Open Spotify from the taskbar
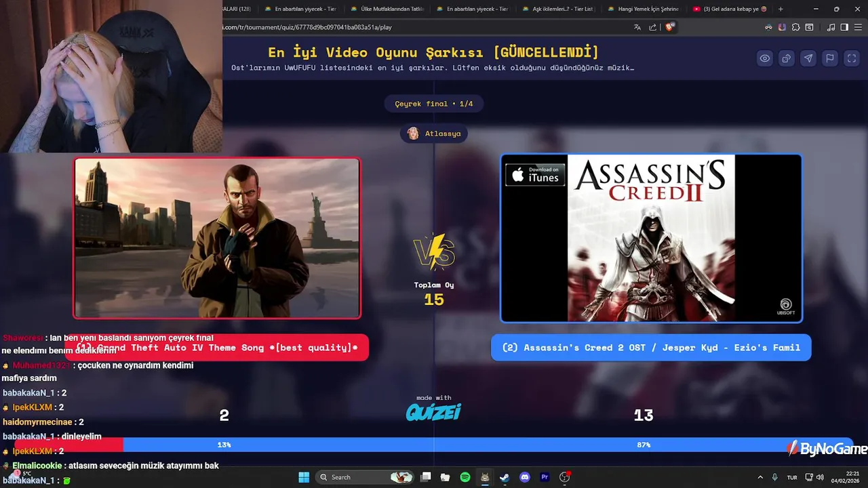Screen dimensions: 868x488 [x=465, y=477]
